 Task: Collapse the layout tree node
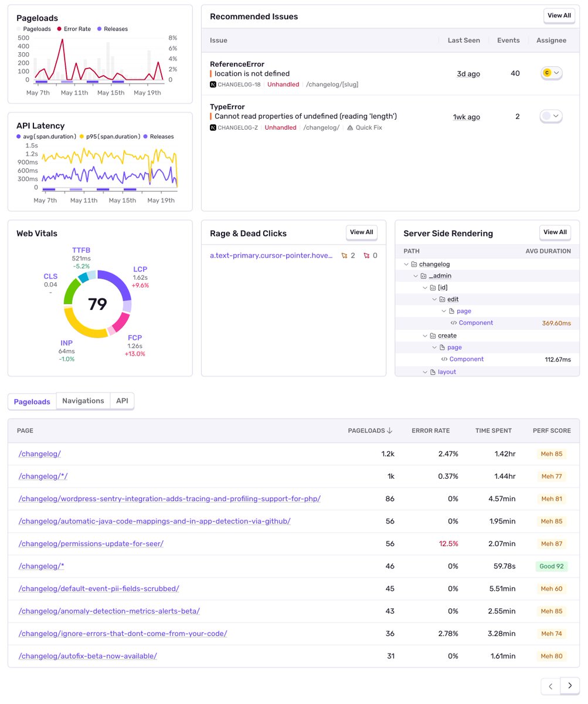click(x=424, y=372)
